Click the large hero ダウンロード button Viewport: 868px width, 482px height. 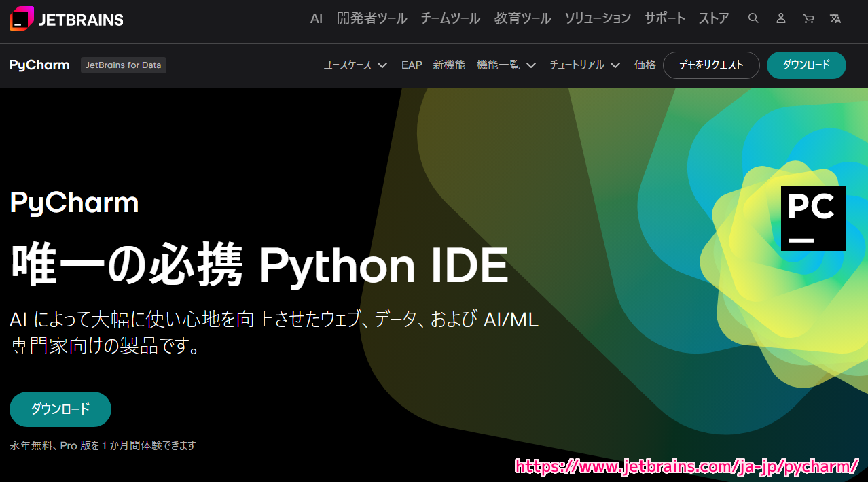pos(60,409)
